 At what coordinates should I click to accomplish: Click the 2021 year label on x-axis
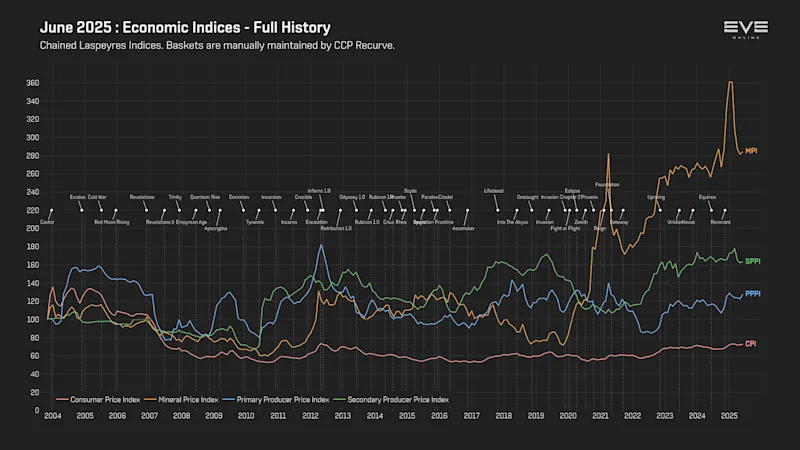(x=601, y=416)
